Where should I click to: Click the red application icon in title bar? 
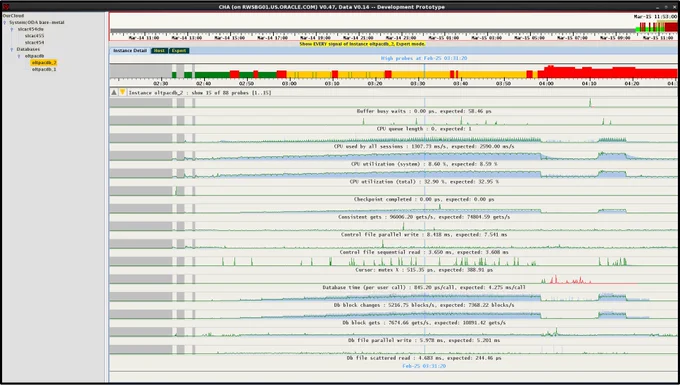tap(6, 7)
